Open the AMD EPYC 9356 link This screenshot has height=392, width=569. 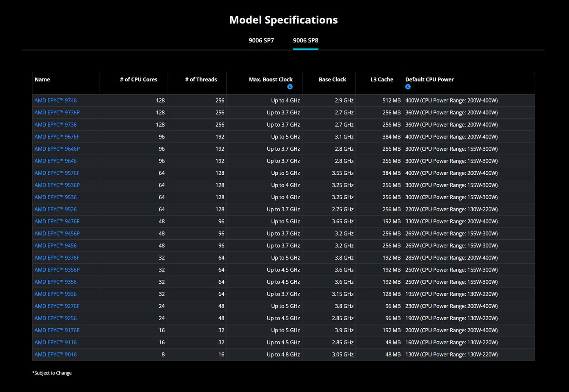56,282
